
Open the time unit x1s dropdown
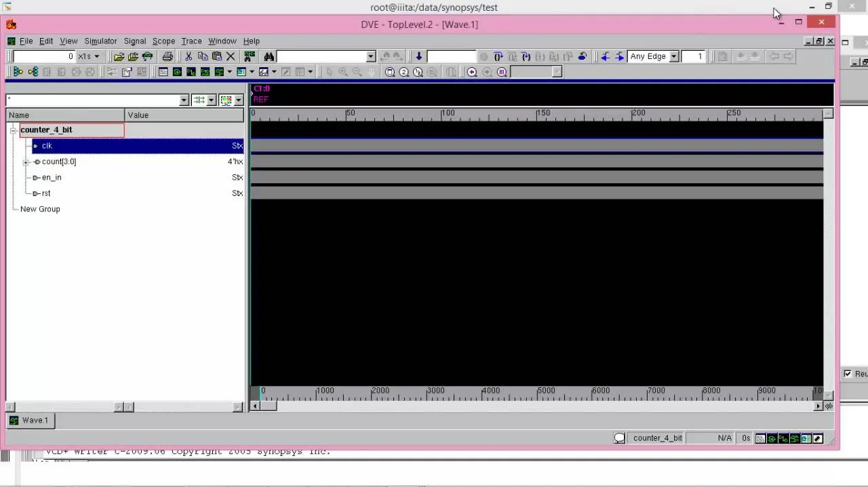point(96,56)
